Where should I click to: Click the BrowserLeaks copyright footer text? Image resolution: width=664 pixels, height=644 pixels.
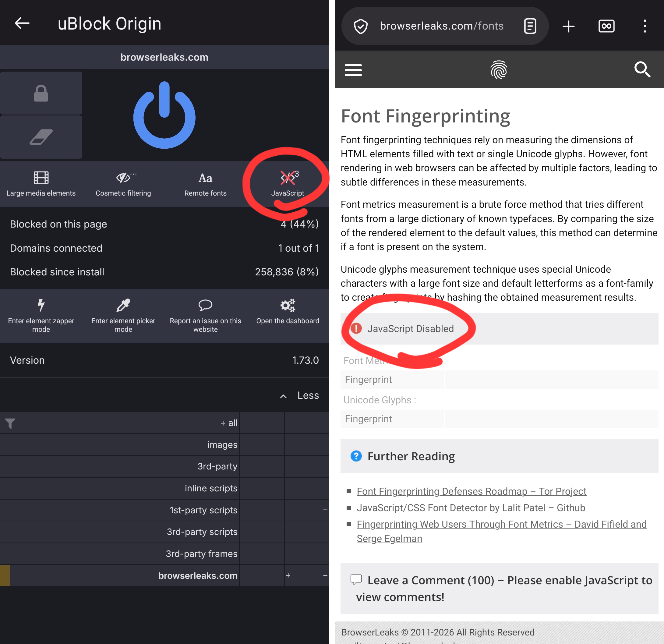[x=438, y=632]
